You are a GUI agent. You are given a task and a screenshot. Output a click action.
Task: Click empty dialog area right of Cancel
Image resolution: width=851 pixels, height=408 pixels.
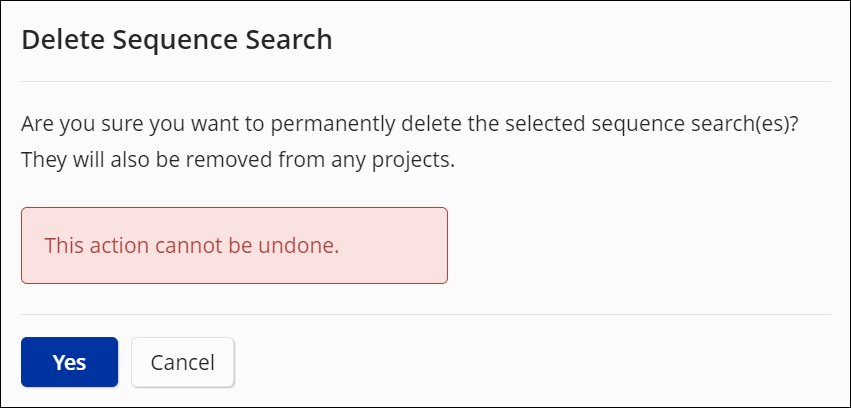point(540,362)
